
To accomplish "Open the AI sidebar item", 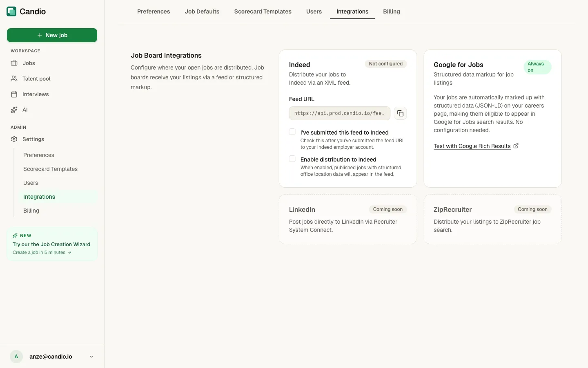I will pos(52,110).
